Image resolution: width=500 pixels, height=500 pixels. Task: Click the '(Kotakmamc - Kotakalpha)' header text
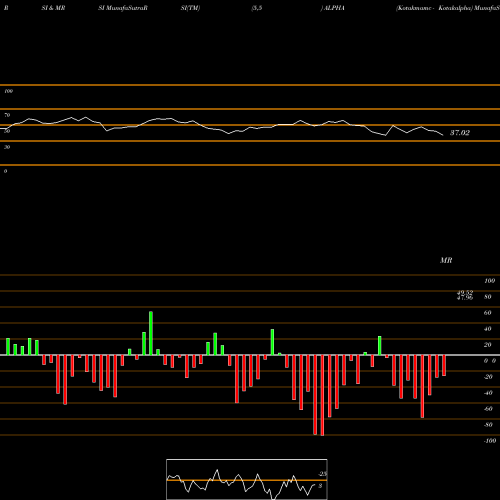pyautogui.click(x=434, y=8)
